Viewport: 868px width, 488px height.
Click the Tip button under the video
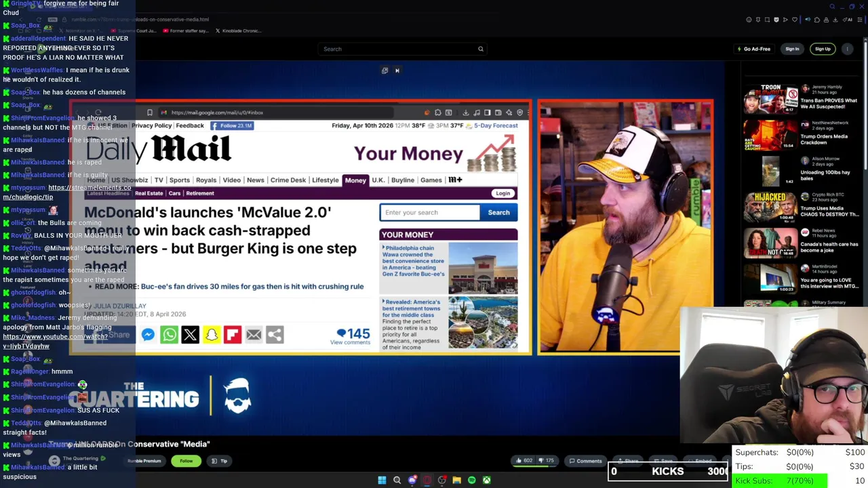(x=220, y=461)
